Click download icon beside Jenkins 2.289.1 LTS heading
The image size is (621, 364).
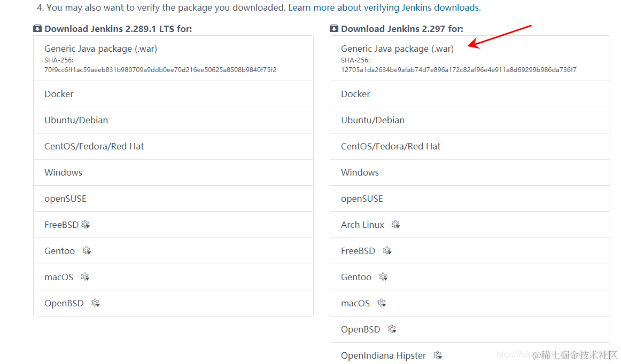pos(37,28)
